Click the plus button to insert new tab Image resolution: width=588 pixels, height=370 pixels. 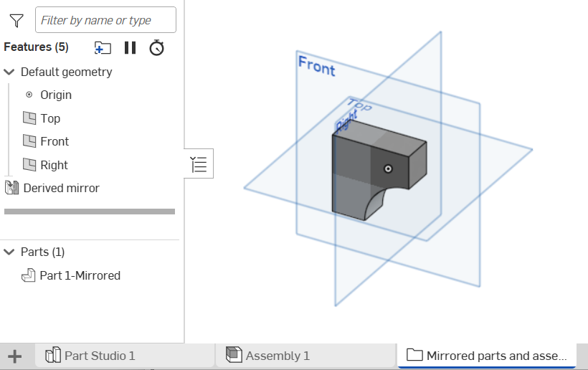(14, 356)
